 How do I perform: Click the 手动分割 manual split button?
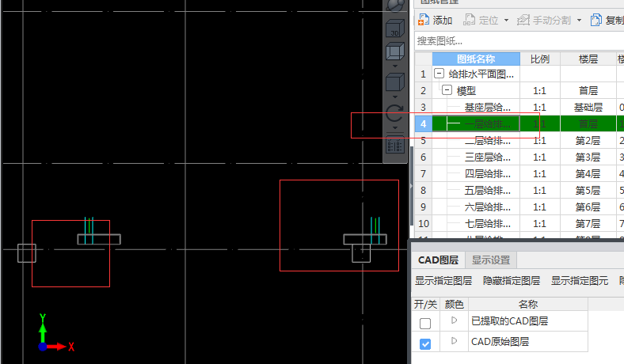544,20
